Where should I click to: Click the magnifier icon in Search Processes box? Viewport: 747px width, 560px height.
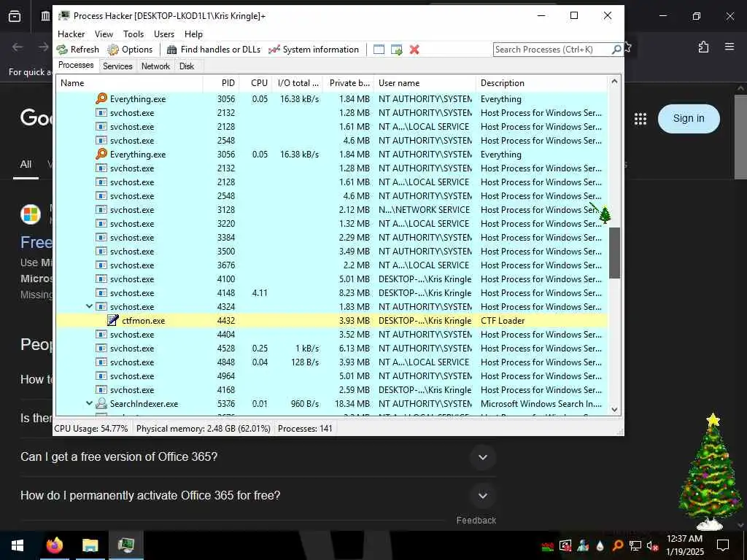pos(616,50)
